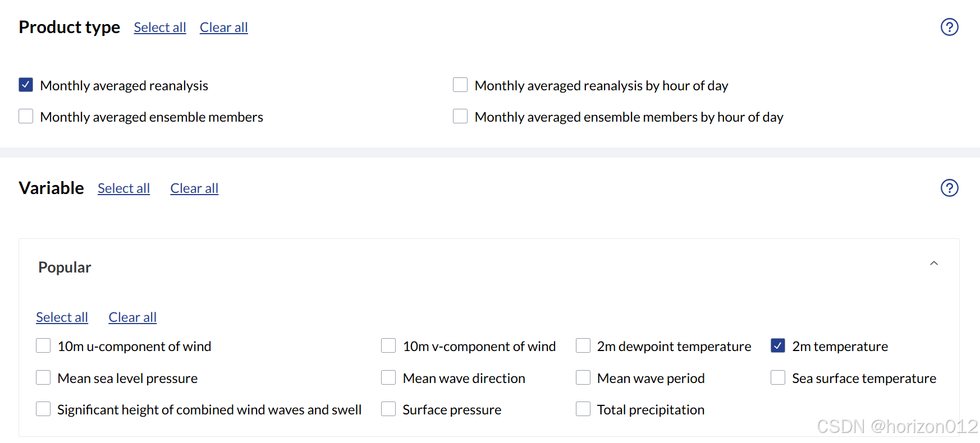Select Sea surface temperature variable
980x443 pixels.
778,377
